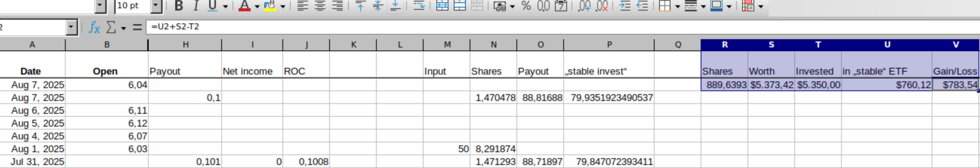Center cell content vertically
The height and width of the screenshot is (168, 980).
point(378,6)
